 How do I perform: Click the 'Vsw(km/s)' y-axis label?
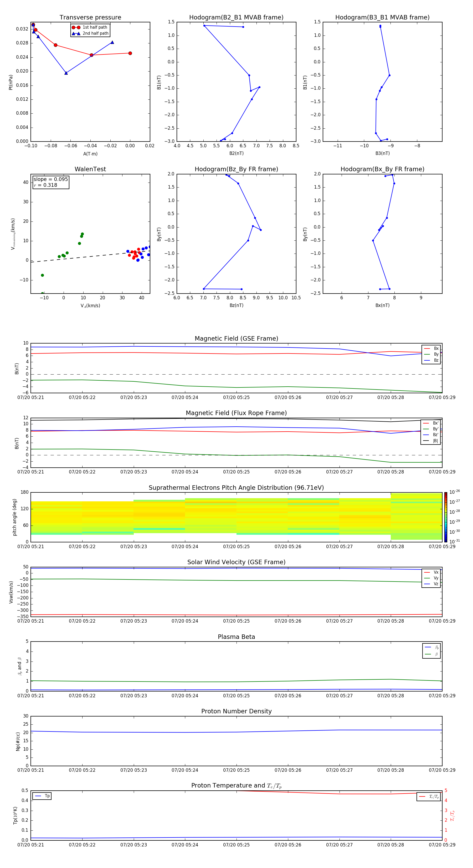(11, 592)
